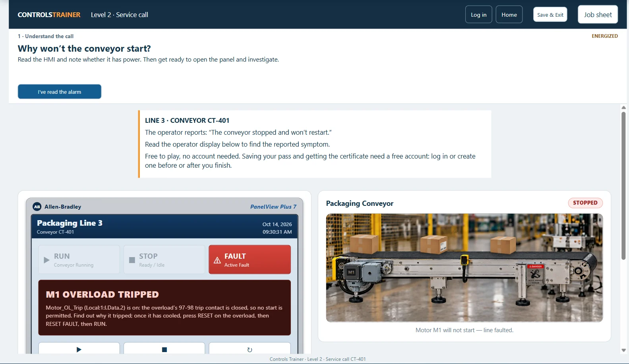The width and height of the screenshot is (629, 364).
Task: Click the STOP tile's square icon
Action: pos(132,260)
